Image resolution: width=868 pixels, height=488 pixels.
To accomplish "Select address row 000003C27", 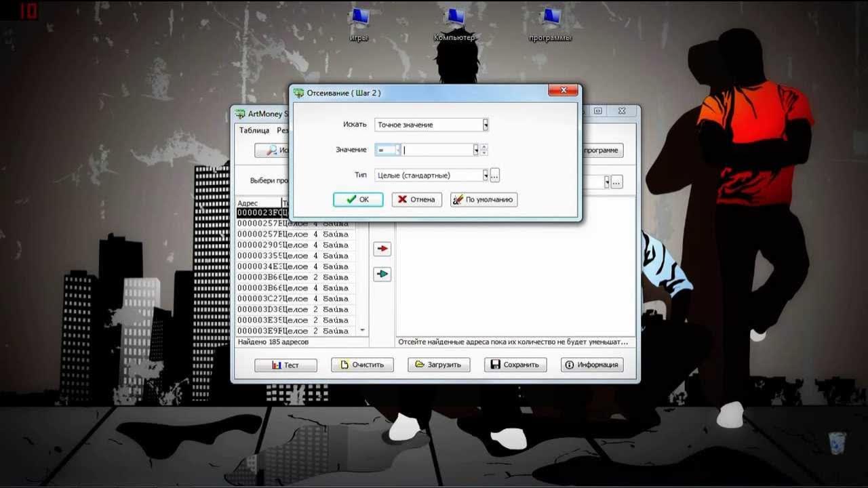I will pos(296,298).
